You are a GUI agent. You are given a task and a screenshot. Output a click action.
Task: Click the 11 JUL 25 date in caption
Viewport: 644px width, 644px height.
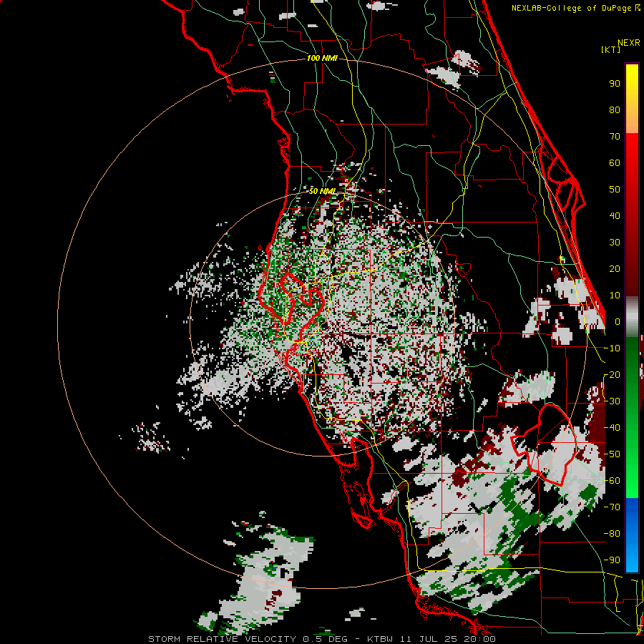tap(429, 639)
